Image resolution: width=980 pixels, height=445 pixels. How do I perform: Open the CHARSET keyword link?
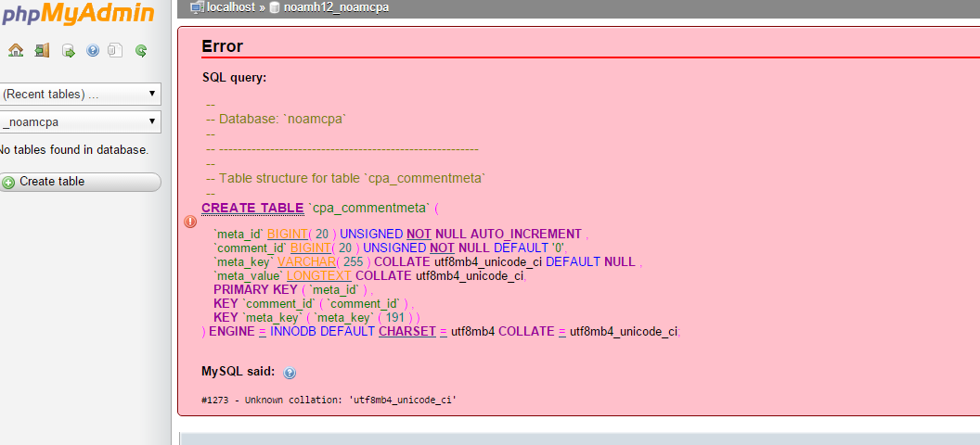point(406,332)
